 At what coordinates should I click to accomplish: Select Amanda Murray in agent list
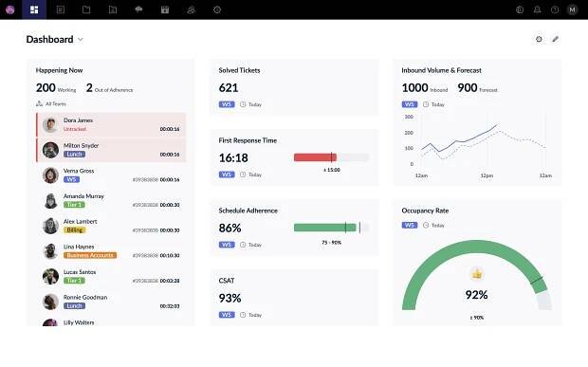click(x=111, y=200)
